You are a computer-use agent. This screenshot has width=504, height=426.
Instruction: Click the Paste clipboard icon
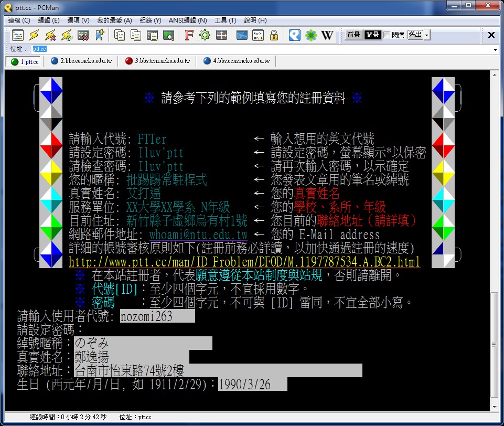pos(152,35)
